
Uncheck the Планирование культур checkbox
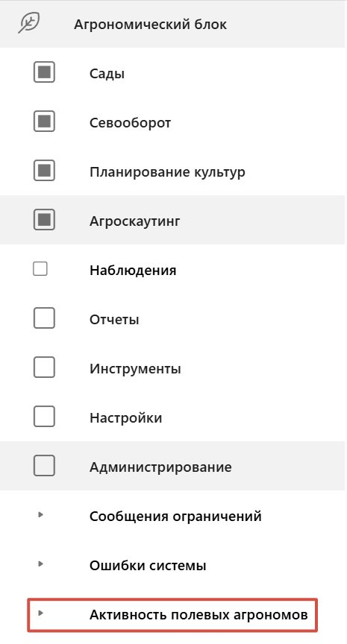pyautogui.click(x=44, y=171)
